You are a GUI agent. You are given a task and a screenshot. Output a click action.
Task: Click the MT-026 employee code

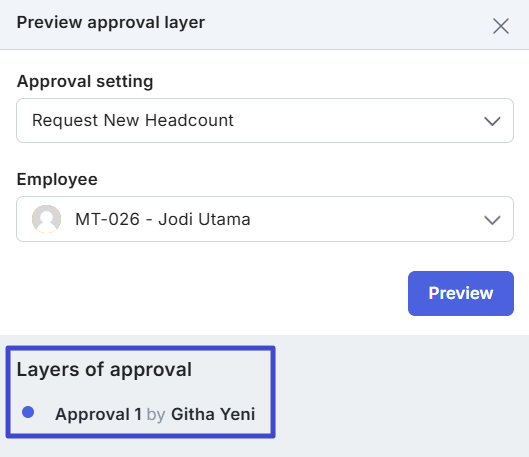click(x=107, y=219)
